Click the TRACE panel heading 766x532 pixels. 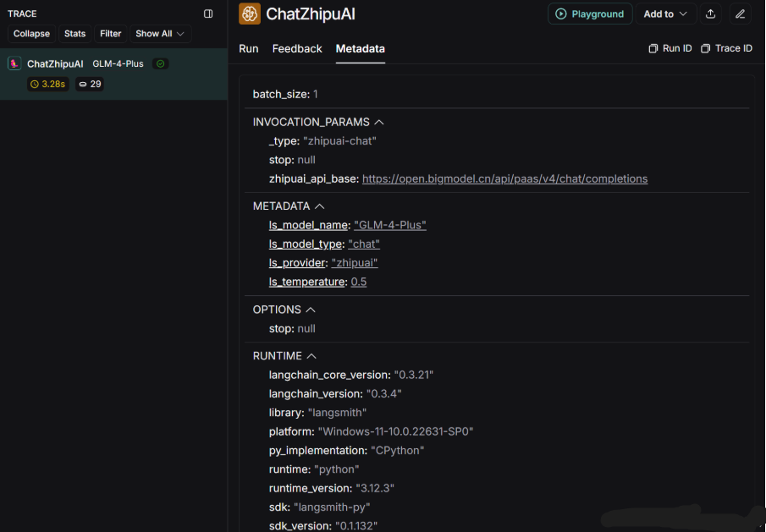pos(22,14)
